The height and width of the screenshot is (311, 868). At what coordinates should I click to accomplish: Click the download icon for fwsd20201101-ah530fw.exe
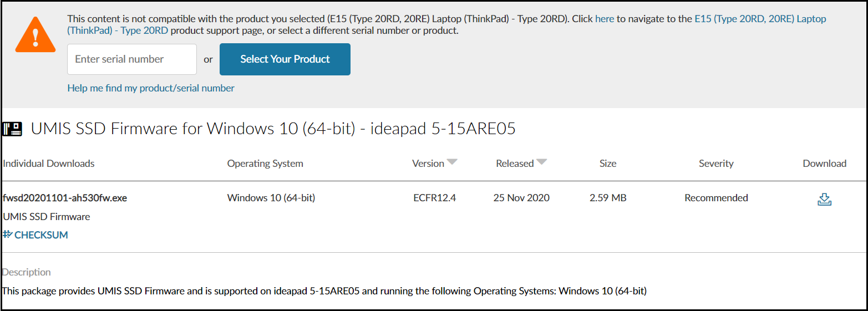pyautogui.click(x=824, y=199)
